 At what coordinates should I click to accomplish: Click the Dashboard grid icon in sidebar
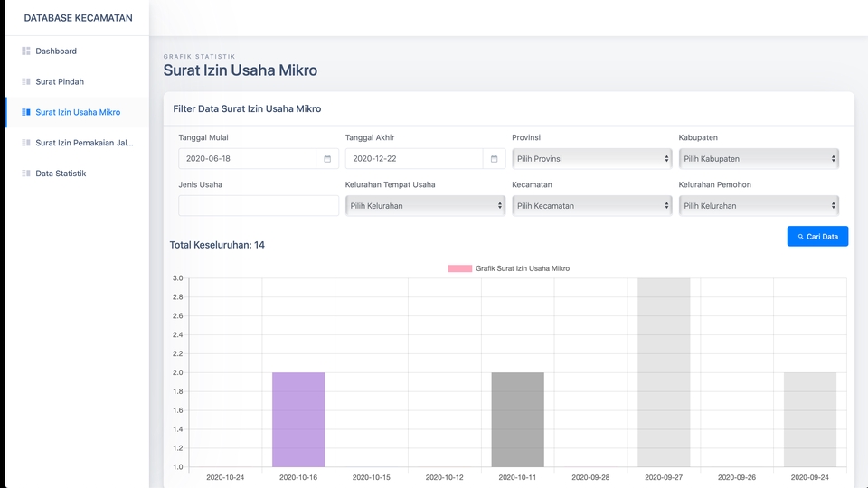point(26,52)
